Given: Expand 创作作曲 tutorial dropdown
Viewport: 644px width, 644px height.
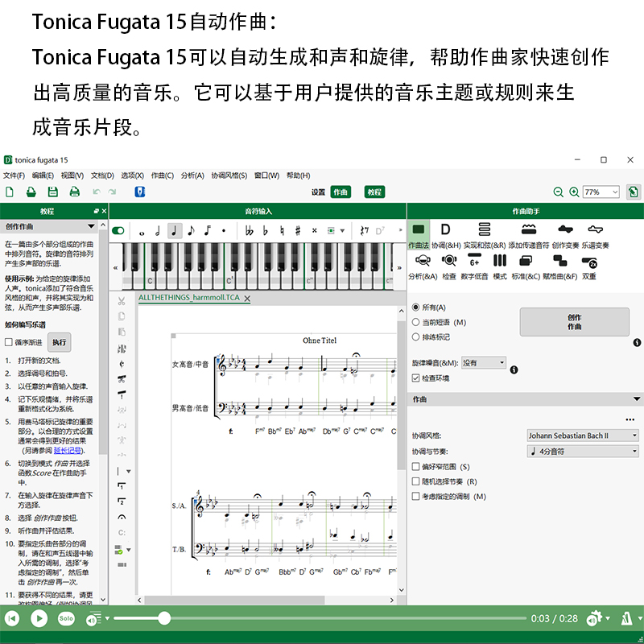Looking at the screenshot, I should (91, 226).
